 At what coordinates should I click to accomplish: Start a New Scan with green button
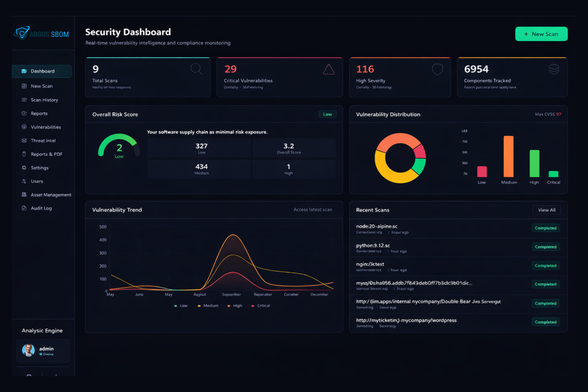click(x=541, y=34)
